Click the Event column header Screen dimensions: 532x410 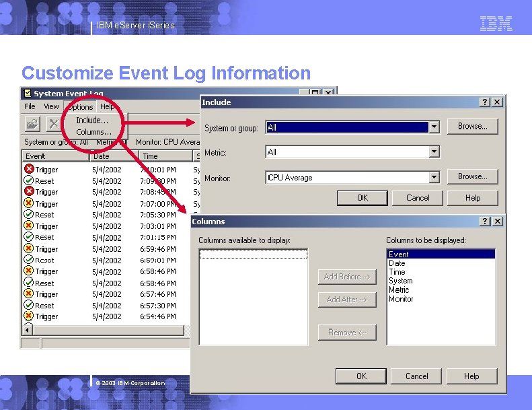(x=56, y=156)
